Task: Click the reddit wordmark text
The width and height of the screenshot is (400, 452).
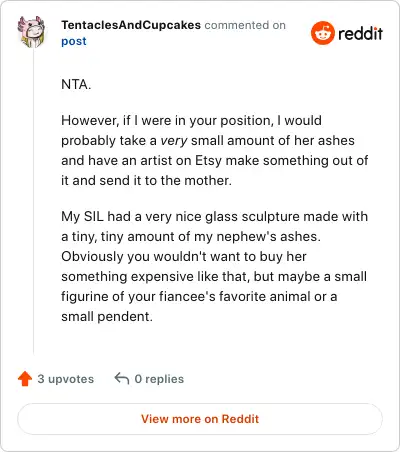Action: (x=360, y=33)
